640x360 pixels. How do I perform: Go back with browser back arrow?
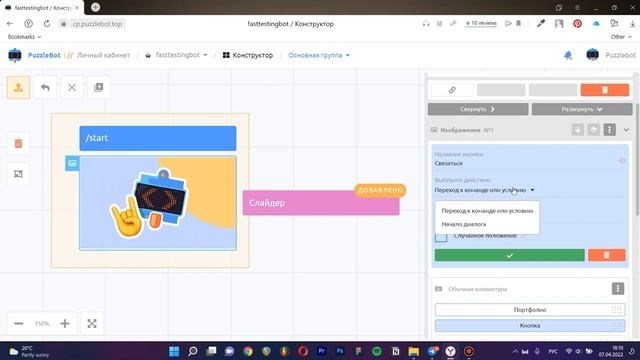click(x=10, y=24)
